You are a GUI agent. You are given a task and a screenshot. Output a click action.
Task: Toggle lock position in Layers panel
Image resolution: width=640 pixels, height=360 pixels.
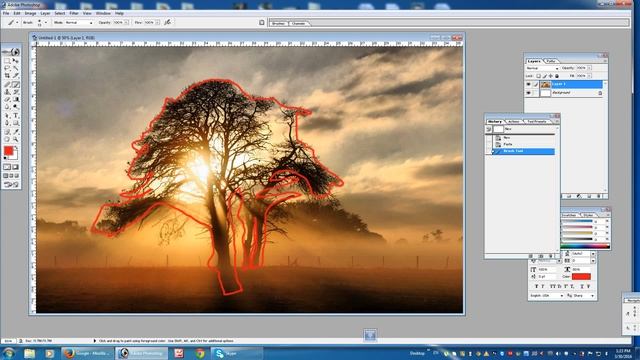tap(551, 76)
